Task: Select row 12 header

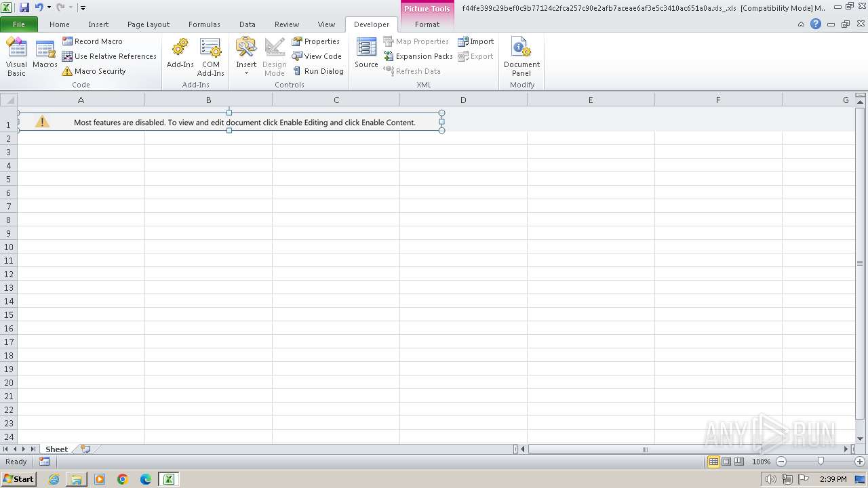Action: (x=9, y=274)
